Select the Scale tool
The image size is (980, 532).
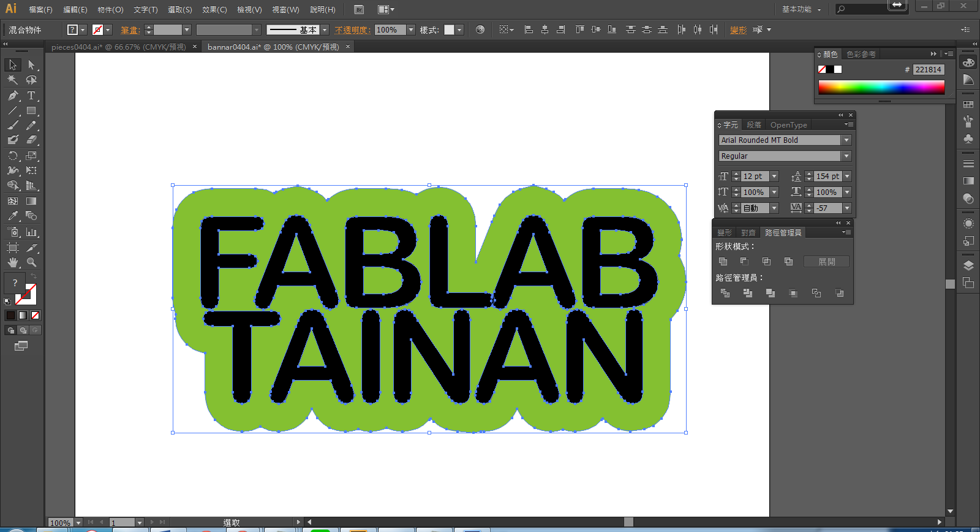tap(31, 156)
